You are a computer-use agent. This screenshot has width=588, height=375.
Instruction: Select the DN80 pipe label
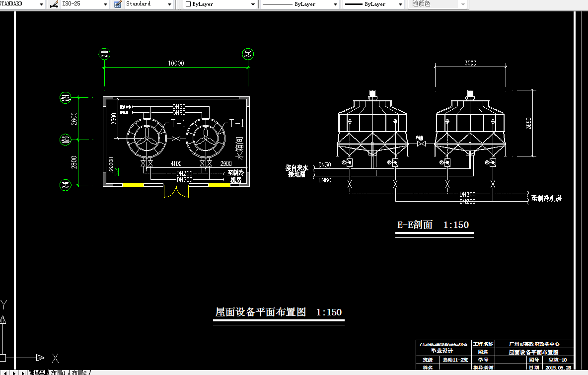point(179,113)
